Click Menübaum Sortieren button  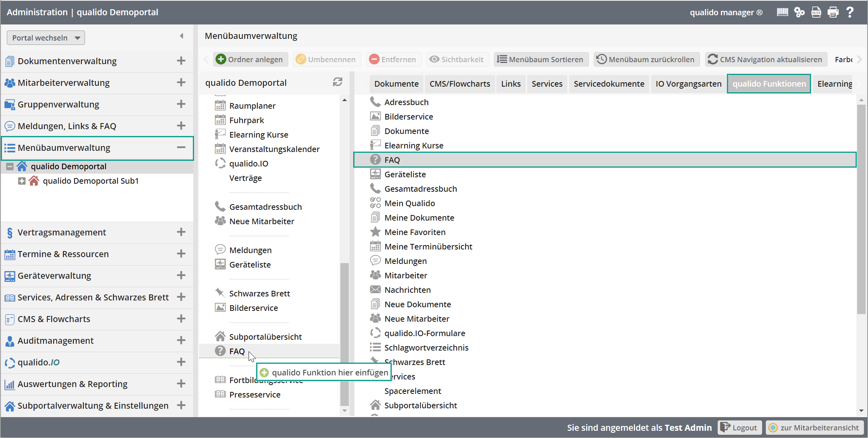[541, 59]
